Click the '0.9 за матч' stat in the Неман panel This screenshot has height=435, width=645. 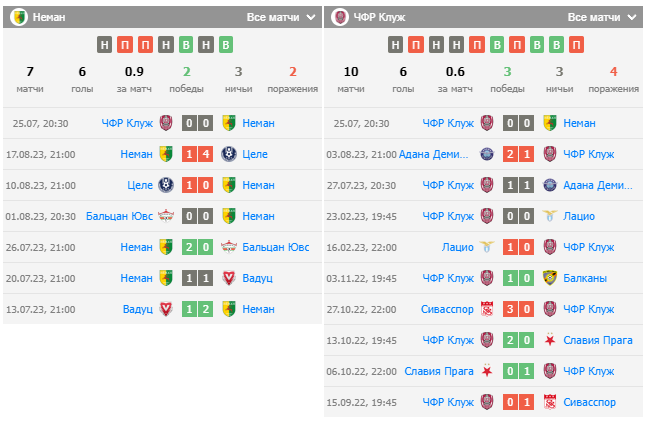[x=134, y=79]
